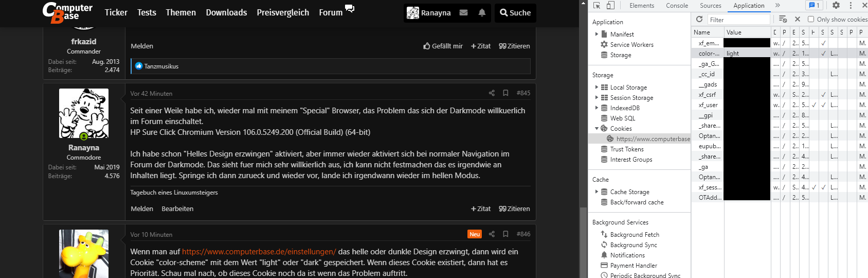Click Gefällt mir on frkazid's post
The height and width of the screenshot is (278, 868).
pyautogui.click(x=443, y=46)
